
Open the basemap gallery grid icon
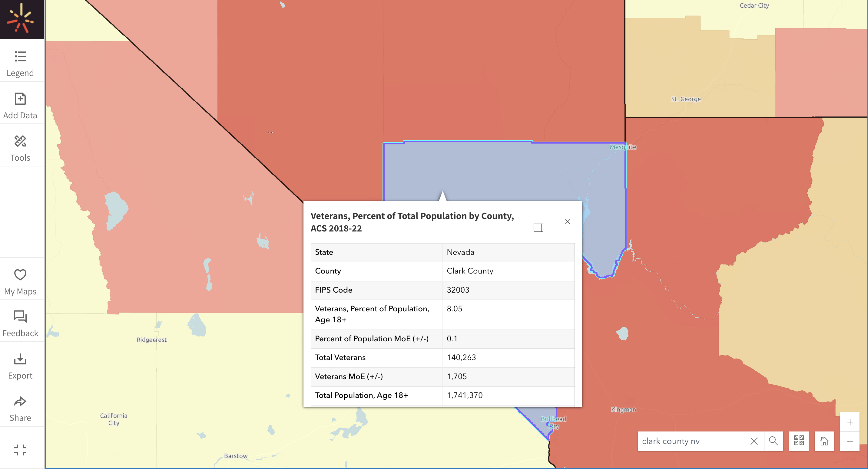(x=799, y=441)
